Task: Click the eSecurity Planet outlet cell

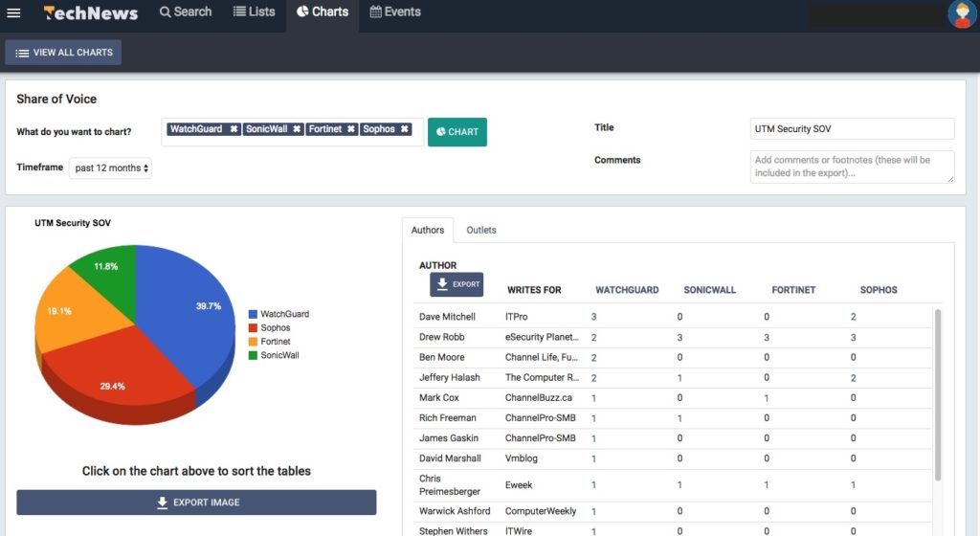Action: [x=542, y=337]
